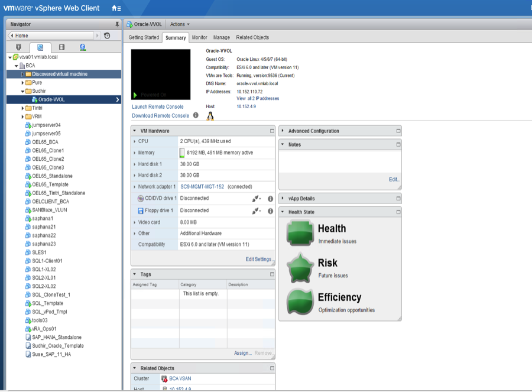Select the Discovered virtual machine folder

(64, 74)
